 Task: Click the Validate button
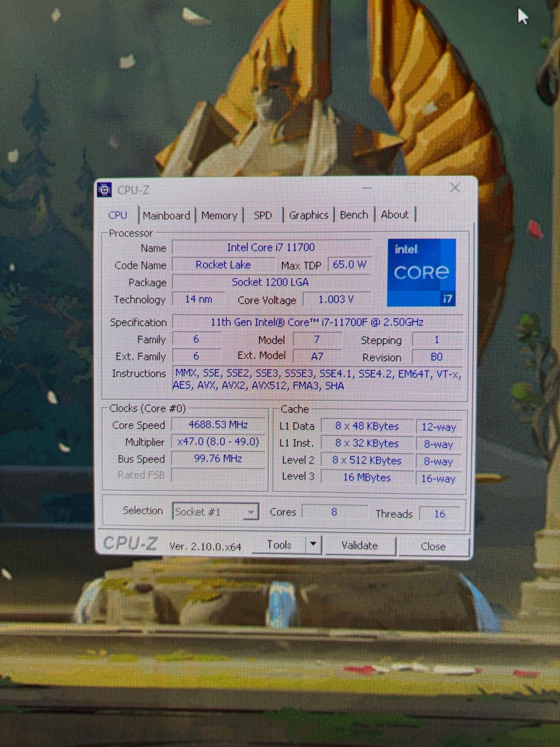click(359, 546)
